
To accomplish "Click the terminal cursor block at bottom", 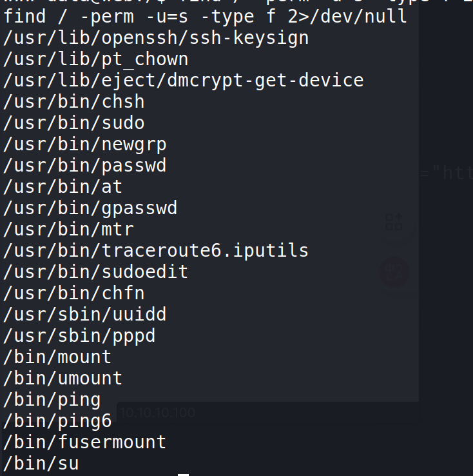I will [183, 474].
